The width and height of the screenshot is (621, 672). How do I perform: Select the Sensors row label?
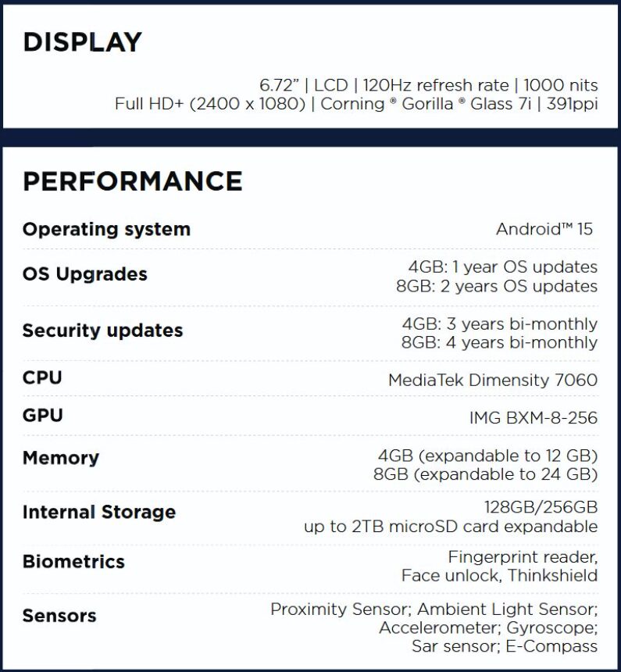[59, 616]
